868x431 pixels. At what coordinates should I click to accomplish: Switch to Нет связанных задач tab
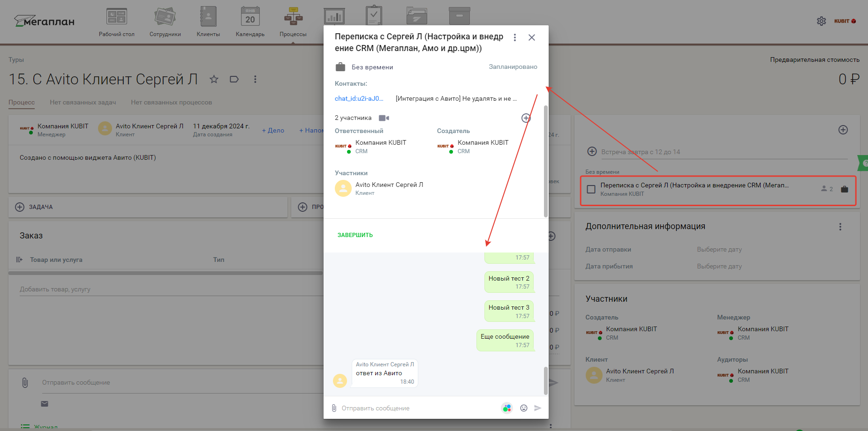tap(83, 102)
